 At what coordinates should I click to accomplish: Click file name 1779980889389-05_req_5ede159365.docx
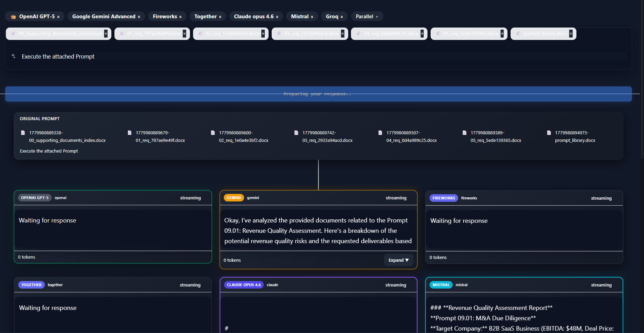tap(496, 136)
